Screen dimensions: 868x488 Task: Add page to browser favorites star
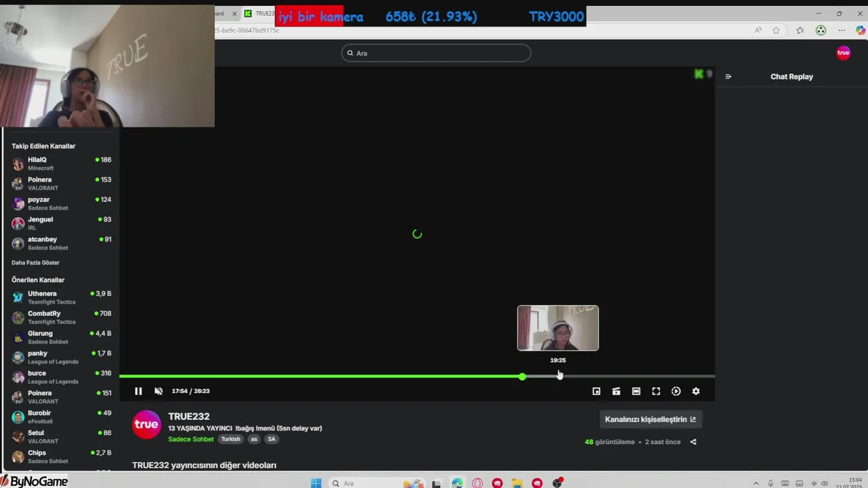(x=776, y=30)
